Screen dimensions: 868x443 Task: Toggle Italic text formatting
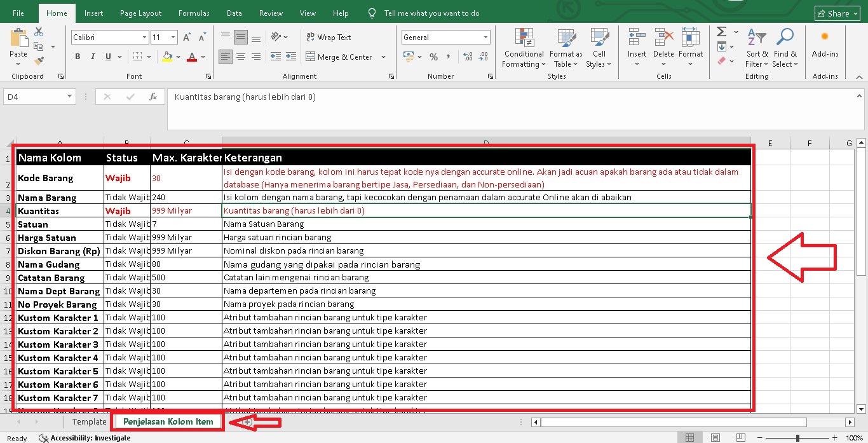[x=94, y=57]
